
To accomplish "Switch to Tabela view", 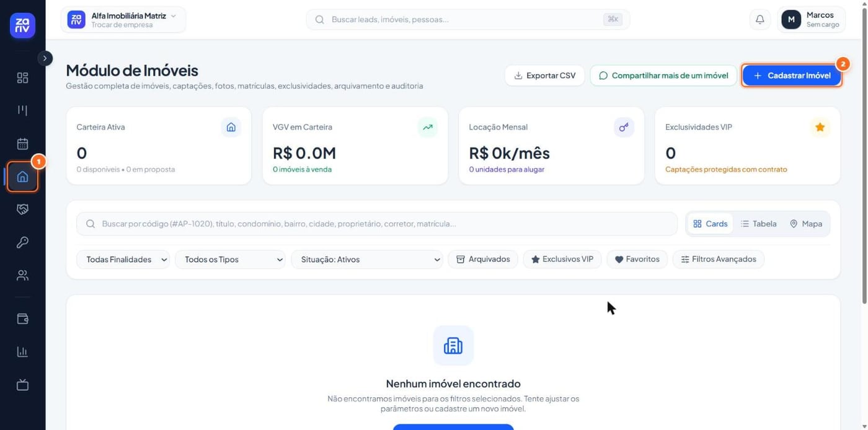I will click(759, 224).
